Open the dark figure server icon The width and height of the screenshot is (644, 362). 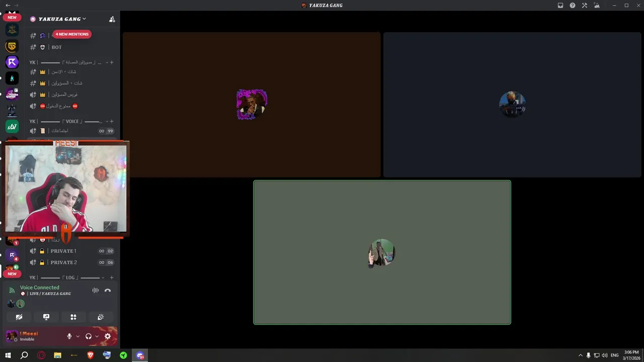click(x=12, y=110)
